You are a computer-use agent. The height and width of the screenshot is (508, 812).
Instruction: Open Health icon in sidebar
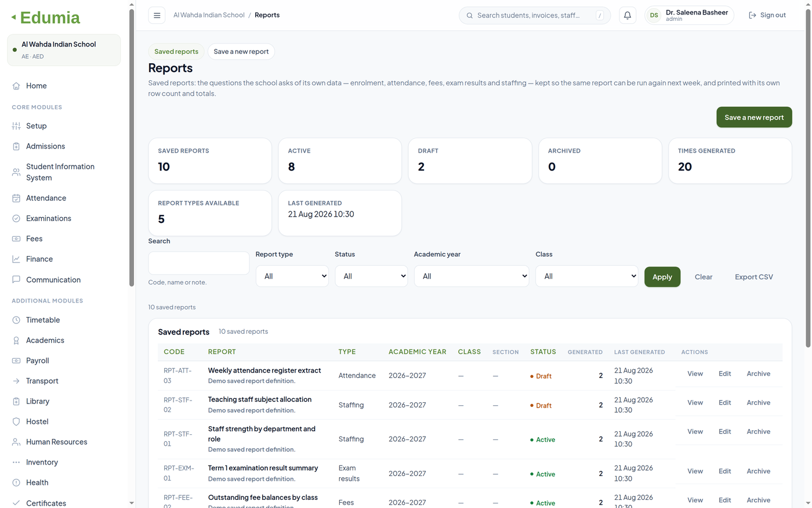(16, 482)
